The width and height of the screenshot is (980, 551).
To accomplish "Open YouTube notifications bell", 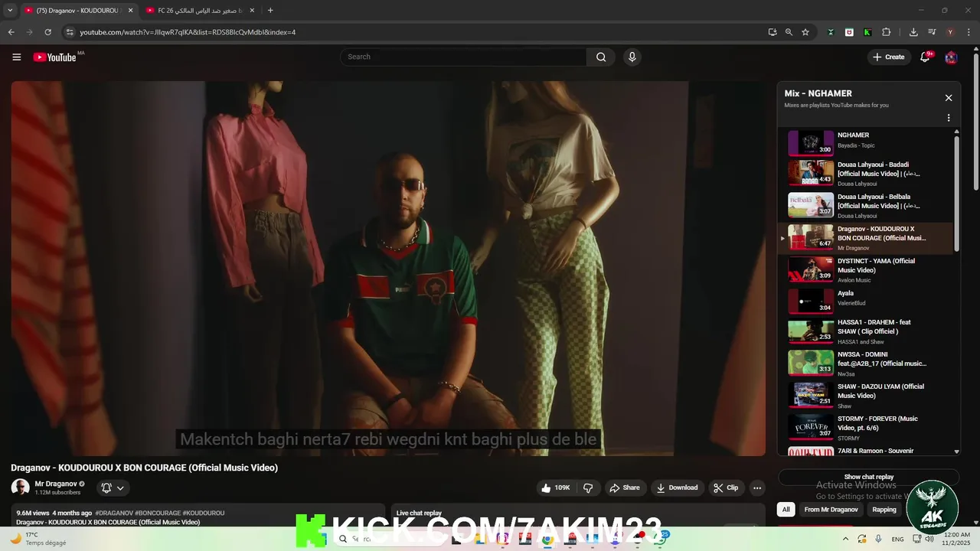I will (x=925, y=57).
